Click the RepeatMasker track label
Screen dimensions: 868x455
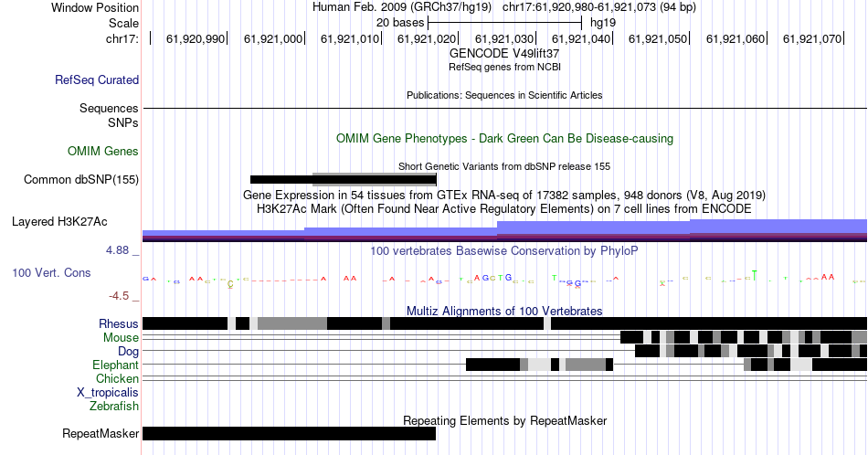pos(101,433)
